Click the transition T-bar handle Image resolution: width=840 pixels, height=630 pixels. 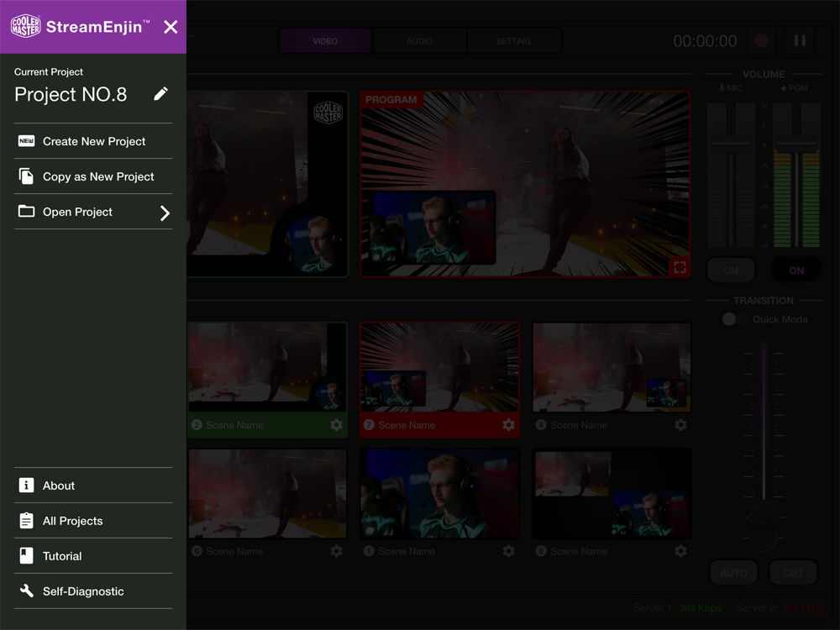pos(764,526)
